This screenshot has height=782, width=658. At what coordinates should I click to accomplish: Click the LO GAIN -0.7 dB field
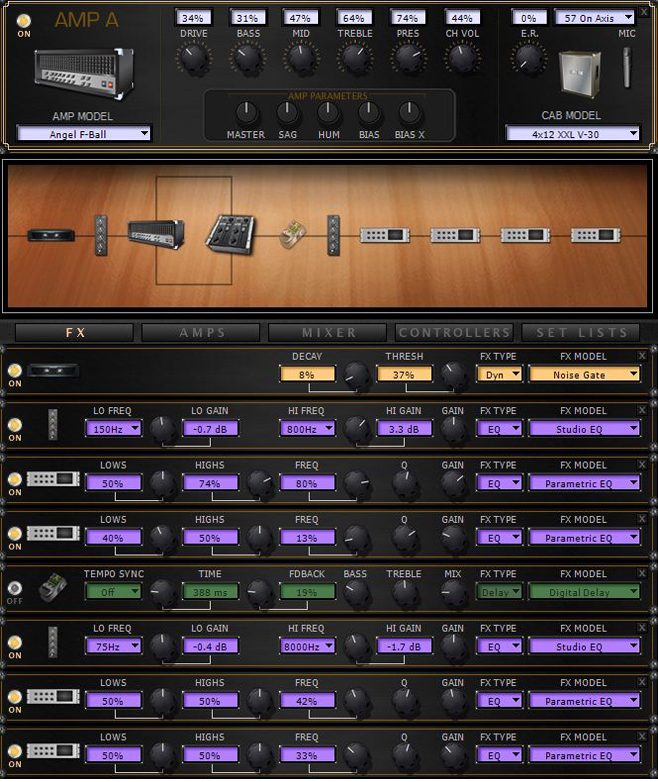tap(210, 429)
